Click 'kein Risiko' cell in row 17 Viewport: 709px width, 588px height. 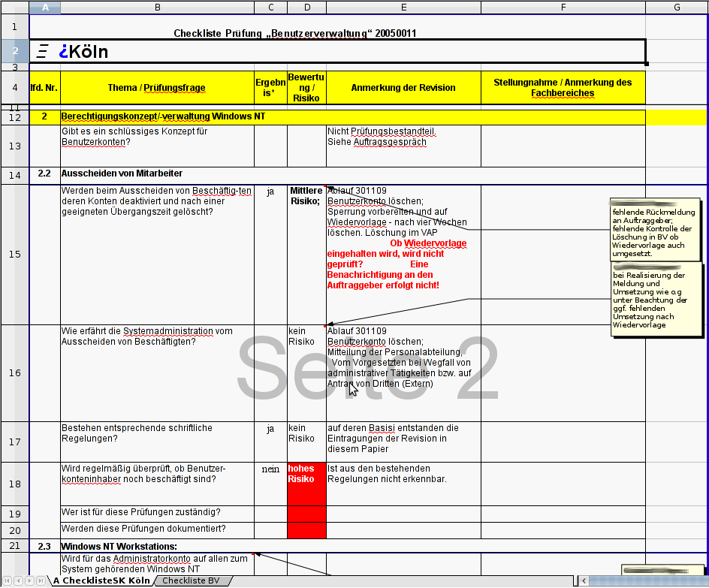pyautogui.click(x=307, y=442)
